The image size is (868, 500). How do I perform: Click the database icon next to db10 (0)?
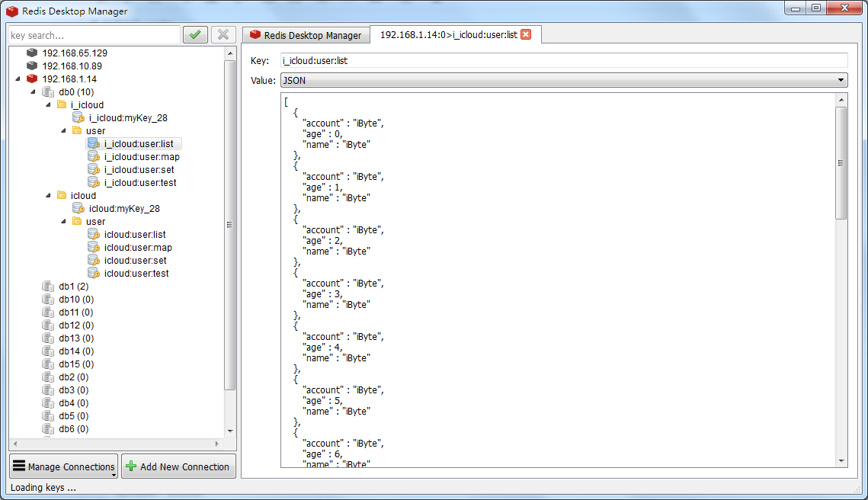pos(48,299)
